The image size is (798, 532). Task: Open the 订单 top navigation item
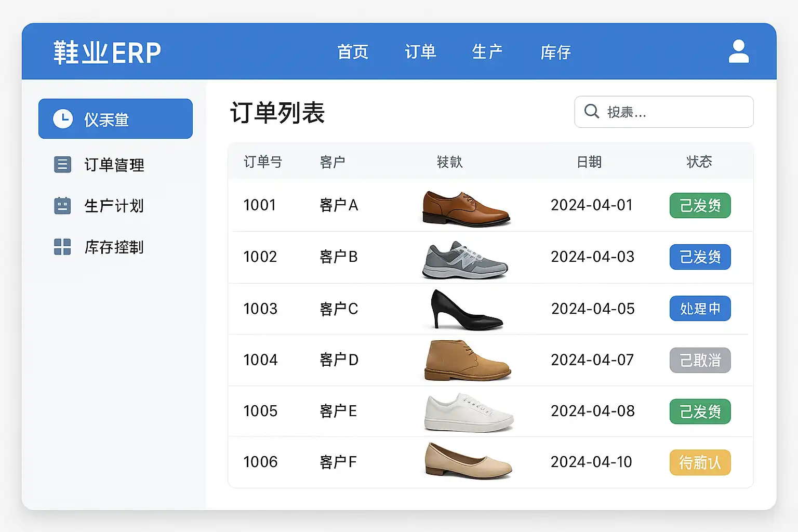(x=420, y=52)
